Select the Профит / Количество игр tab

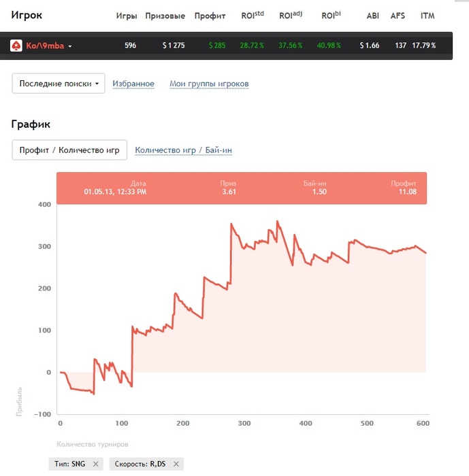pos(69,150)
